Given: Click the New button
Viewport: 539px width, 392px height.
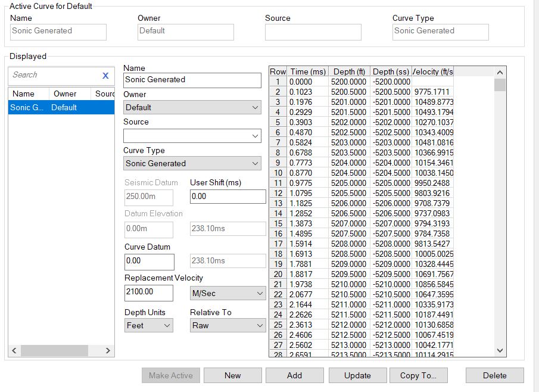Looking at the screenshot, I should 232,375.
